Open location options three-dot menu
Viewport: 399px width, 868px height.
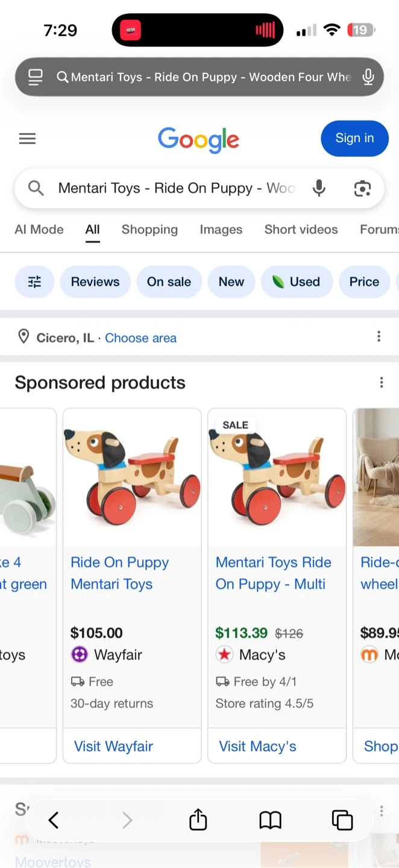[379, 336]
